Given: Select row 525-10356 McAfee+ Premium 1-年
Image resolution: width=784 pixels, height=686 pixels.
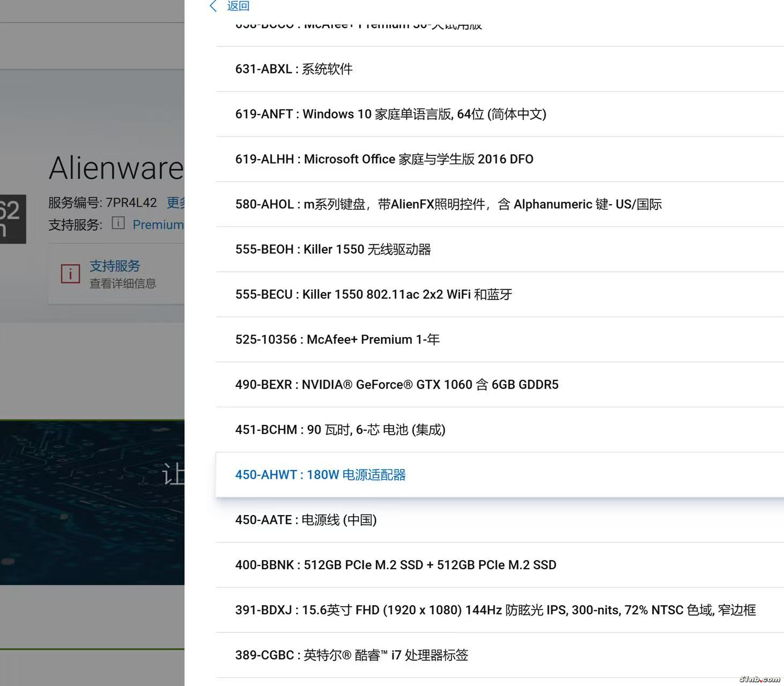Looking at the screenshot, I should (x=500, y=339).
